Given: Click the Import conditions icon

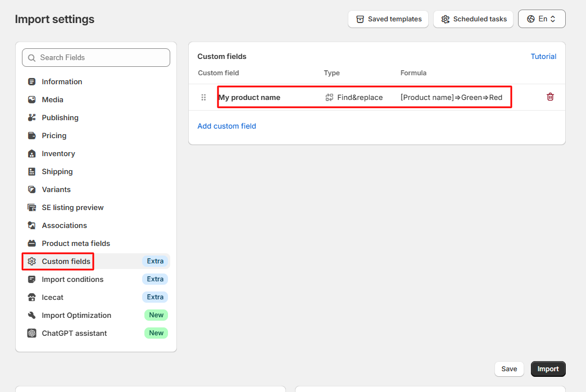Looking at the screenshot, I should tap(32, 279).
